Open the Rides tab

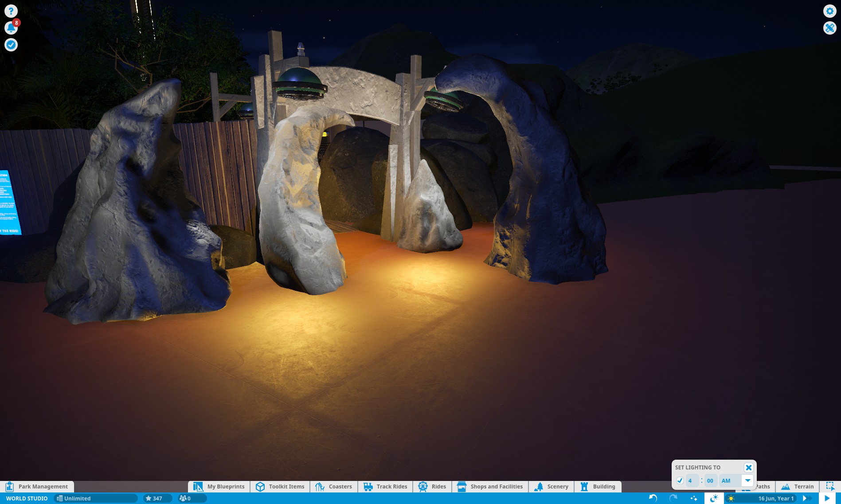tap(432, 486)
